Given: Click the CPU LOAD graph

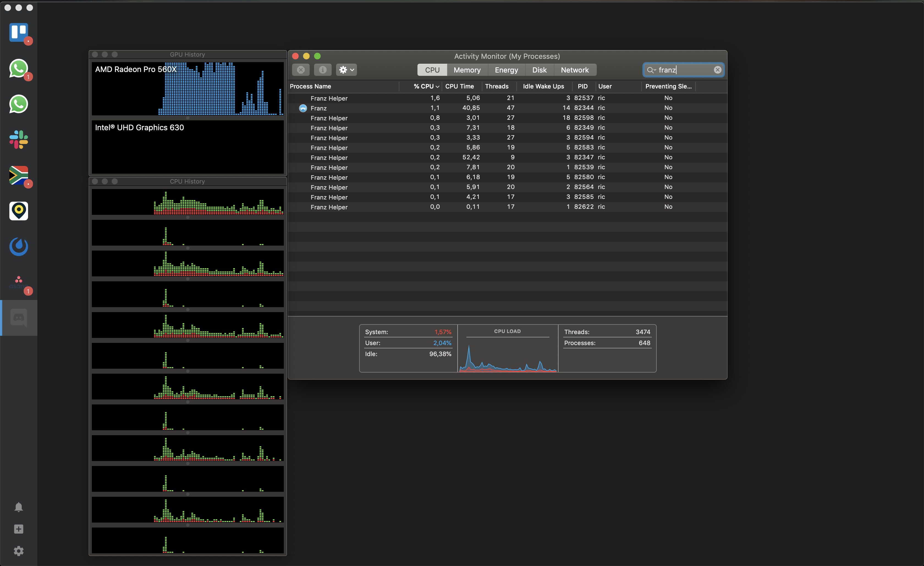Looking at the screenshot, I should click(x=508, y=355).
